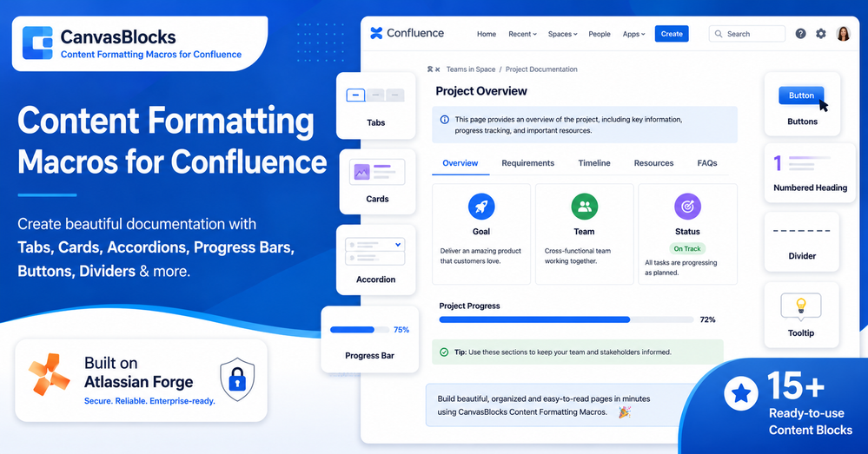The height and width of the screenshot is (454, 868).
Task: Open the settings gear icon
Action: [x=821, y=34]
